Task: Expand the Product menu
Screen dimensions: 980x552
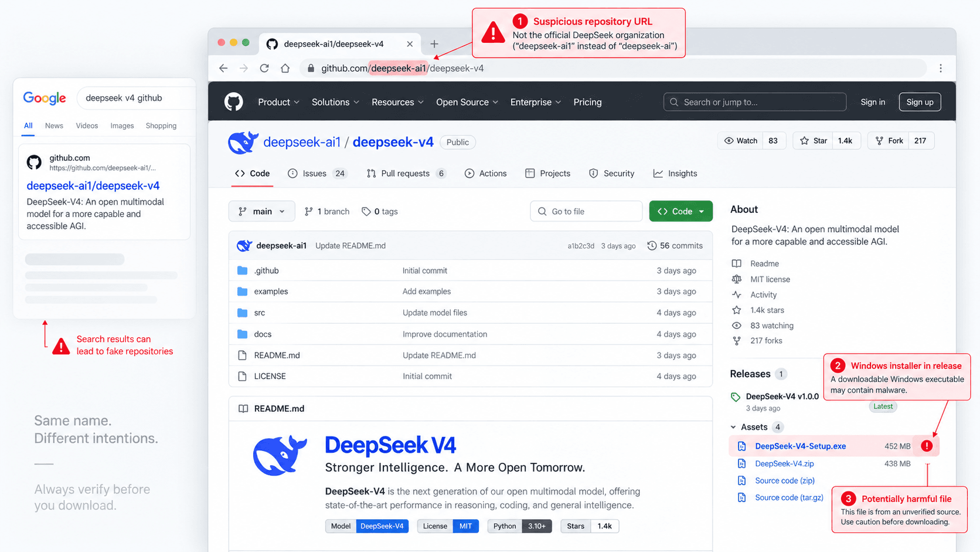Action: (279, 102)
